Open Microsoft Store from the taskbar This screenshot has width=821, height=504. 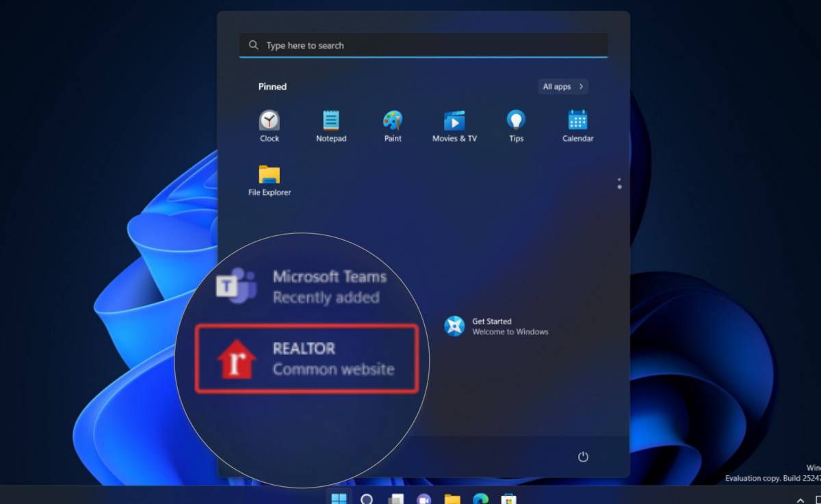508,498
